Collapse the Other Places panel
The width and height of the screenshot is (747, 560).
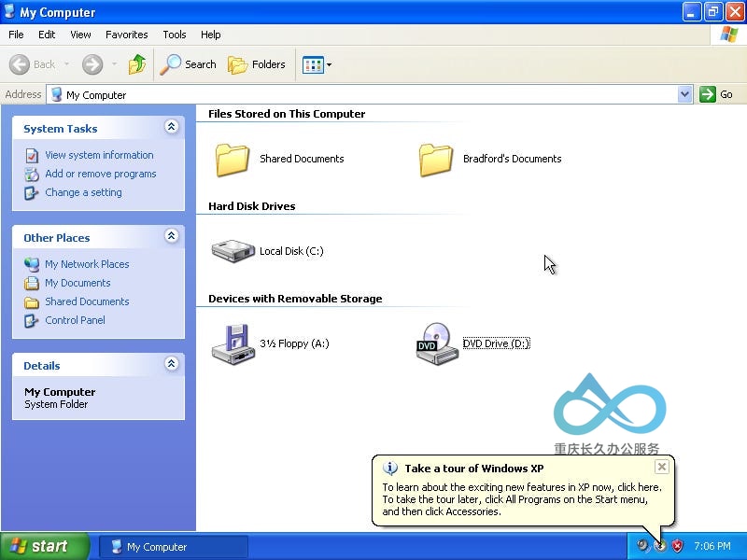(172, 235)
